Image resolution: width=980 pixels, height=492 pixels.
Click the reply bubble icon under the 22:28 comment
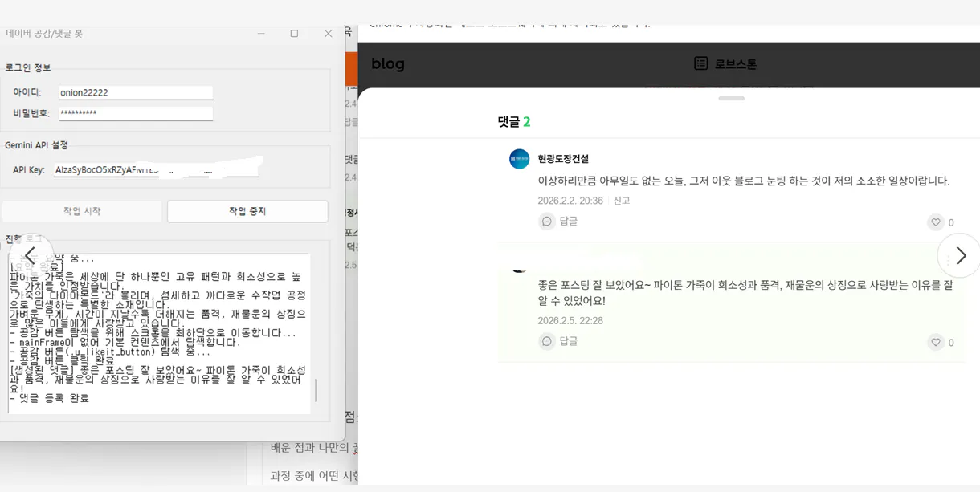547,342
